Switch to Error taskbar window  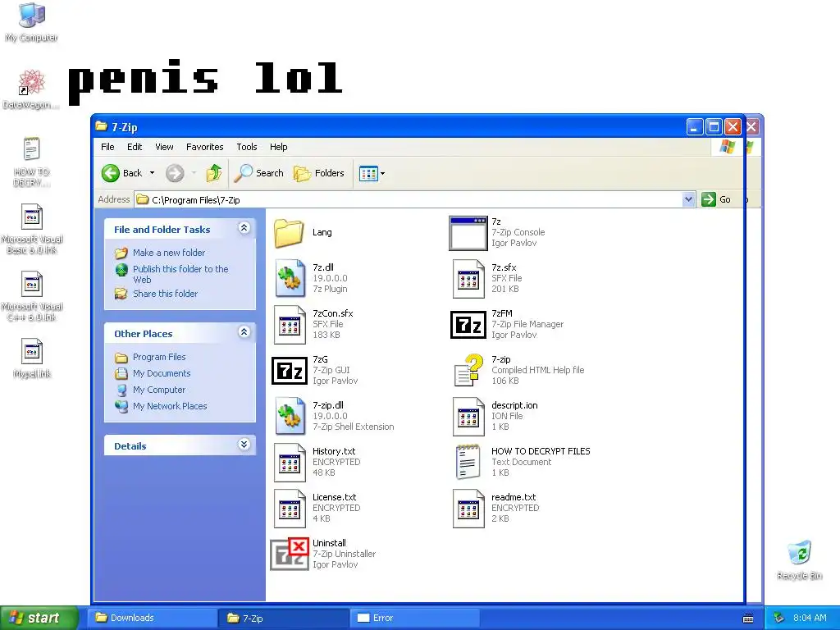(x=414, y=618)
